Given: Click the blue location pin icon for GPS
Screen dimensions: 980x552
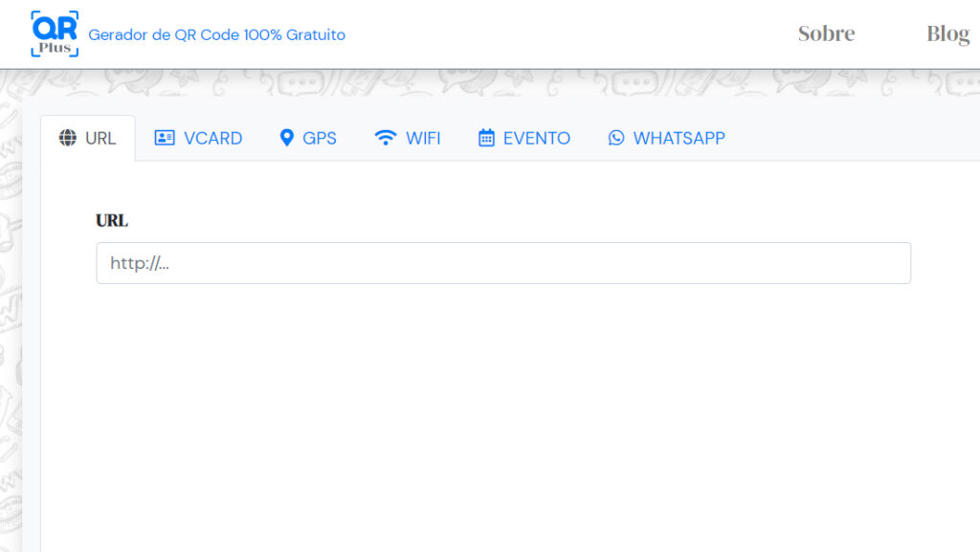Looking at the screenshot, I should [287, 137].
